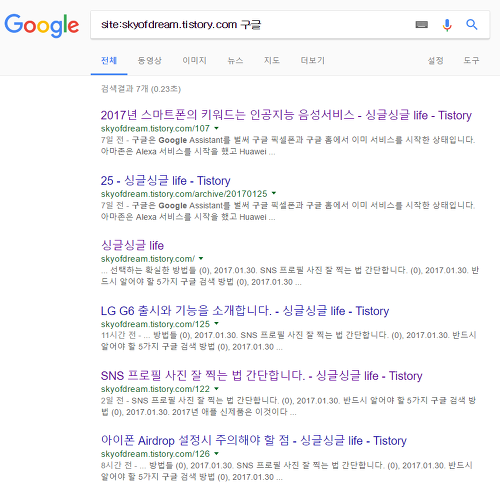Image resolution: width=500 pixels, height=493 pixels.
Task: Open 아이폰 Airdrop 설정시 주의해야 할 점 result
Action: [x=254, y=441]
